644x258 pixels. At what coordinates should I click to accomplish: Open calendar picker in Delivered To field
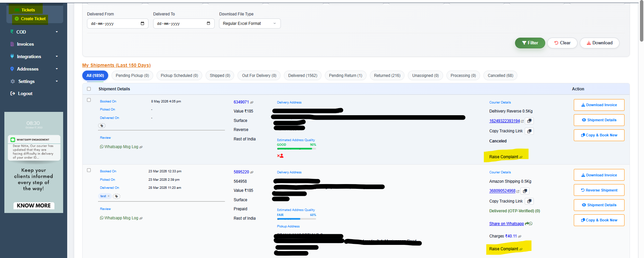click(209, 24)
